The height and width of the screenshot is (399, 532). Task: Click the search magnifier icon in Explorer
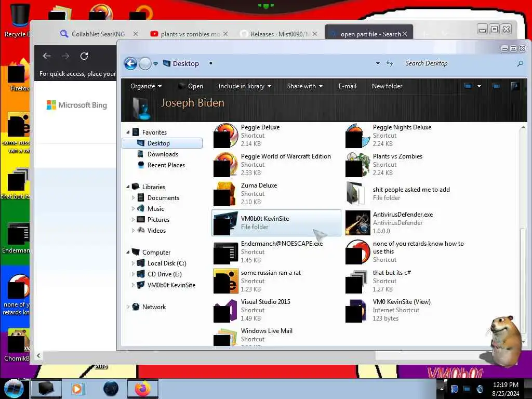coord(520,63)
